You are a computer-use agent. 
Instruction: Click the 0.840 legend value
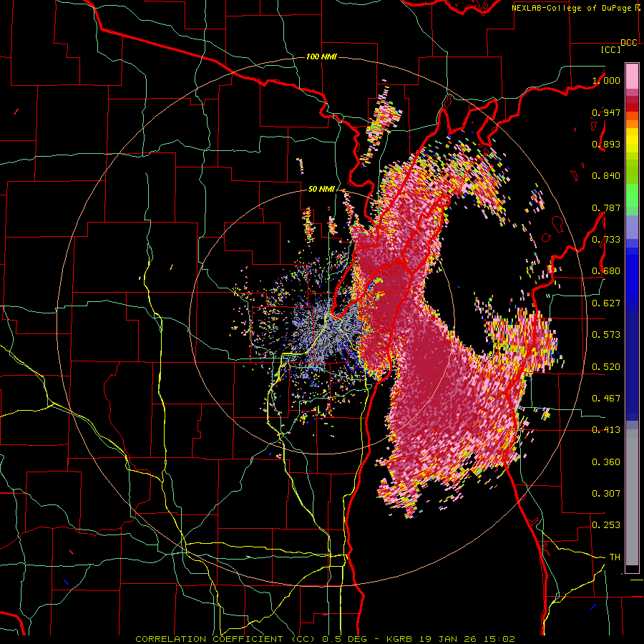coord(606,176)
